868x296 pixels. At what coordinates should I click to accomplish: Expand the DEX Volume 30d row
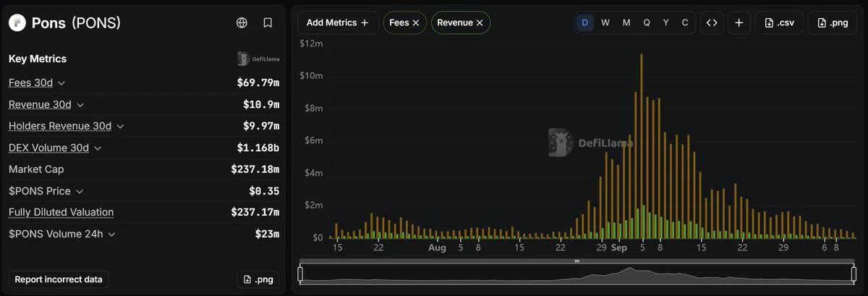[x=98, y=148]
